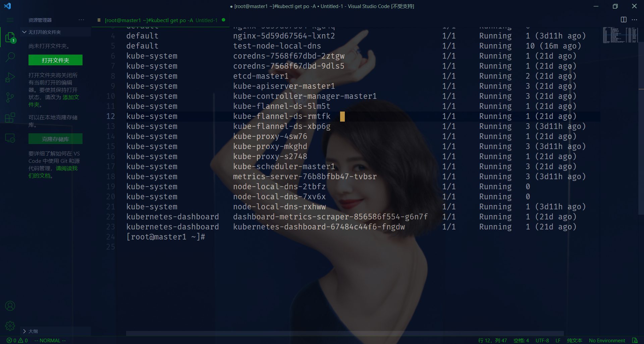Open the Manage gear icon
644x344 pixels.
(x=10, y=326)
